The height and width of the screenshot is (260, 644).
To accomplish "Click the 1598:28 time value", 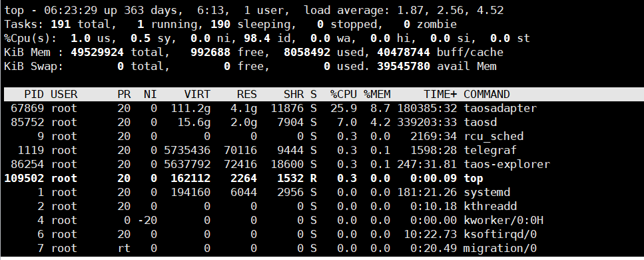I will pos(434,151).
